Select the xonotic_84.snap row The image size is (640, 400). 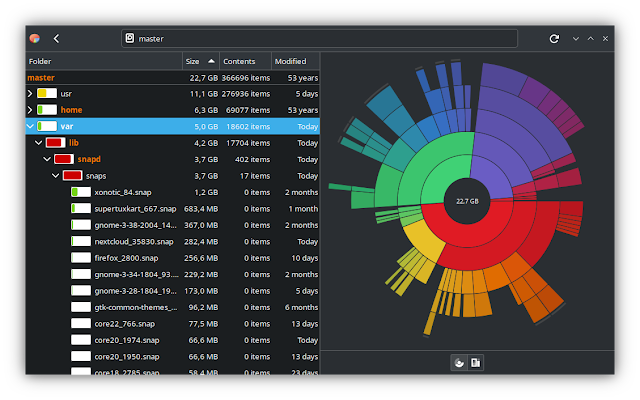click(173, 192)
